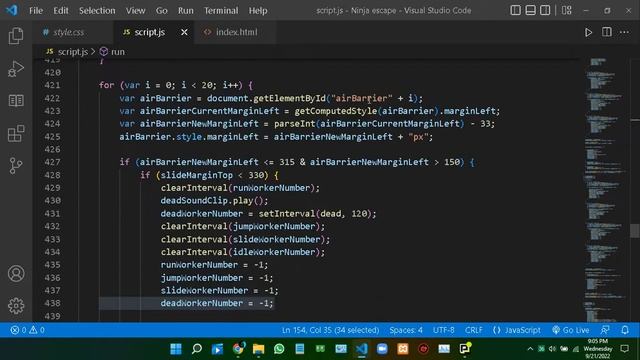The height and width of the screenshot is (360, 640).
Task: Open Google Chrome from taskbar
Action: point(238,349)
